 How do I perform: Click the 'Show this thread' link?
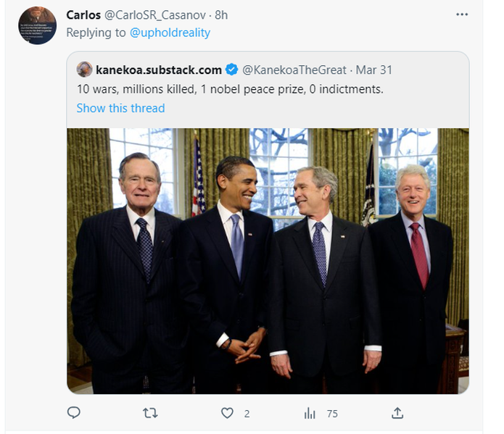(x=120, y=108)
